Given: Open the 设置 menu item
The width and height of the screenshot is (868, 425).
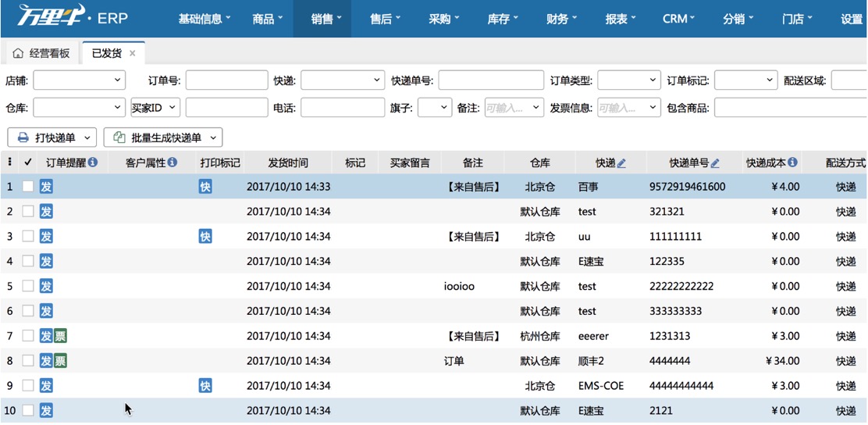Looking at the screenshot, I should coord(852,19).
